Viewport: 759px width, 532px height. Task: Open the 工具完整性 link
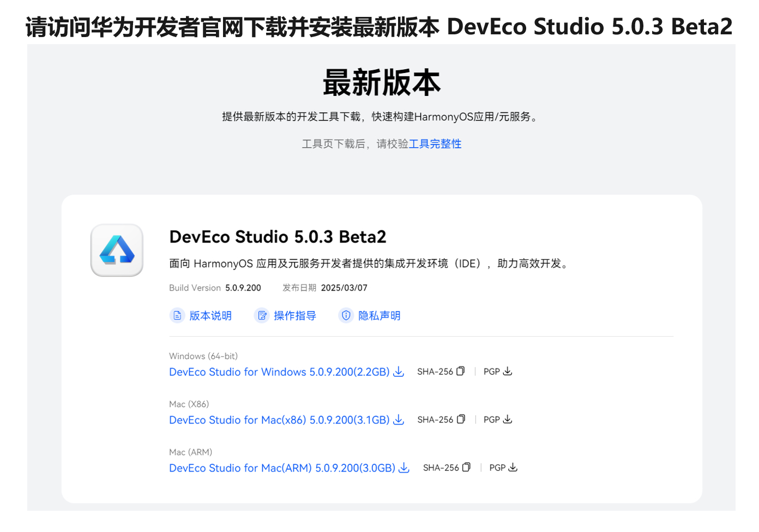coord(435,144)
